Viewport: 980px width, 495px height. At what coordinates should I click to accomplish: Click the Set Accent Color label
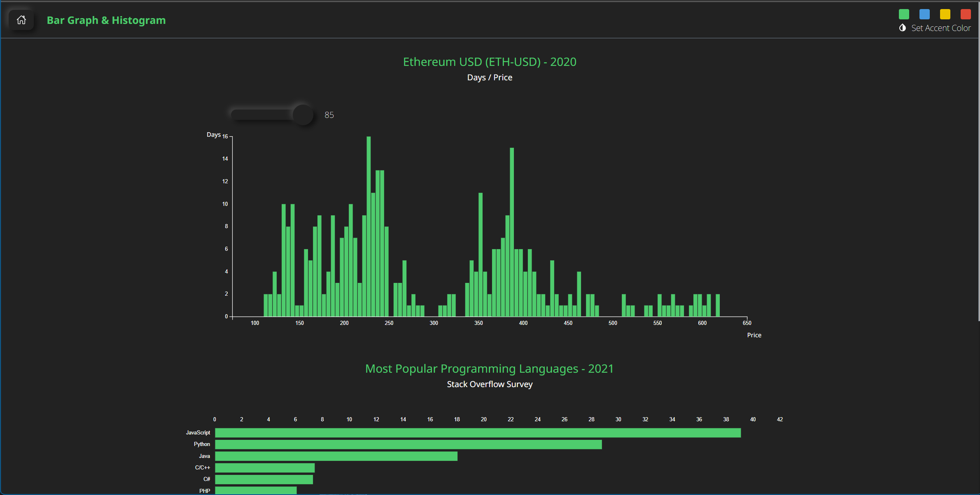click(941, 28)
